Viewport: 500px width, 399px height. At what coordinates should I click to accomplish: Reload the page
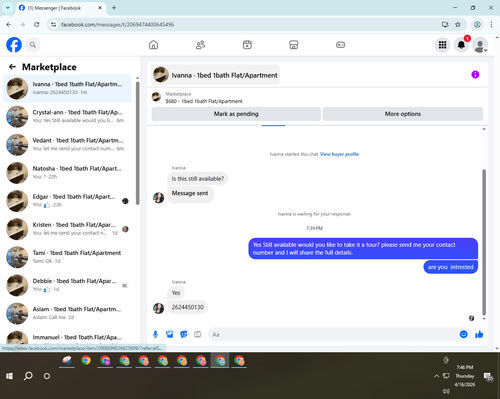(37, 24)
